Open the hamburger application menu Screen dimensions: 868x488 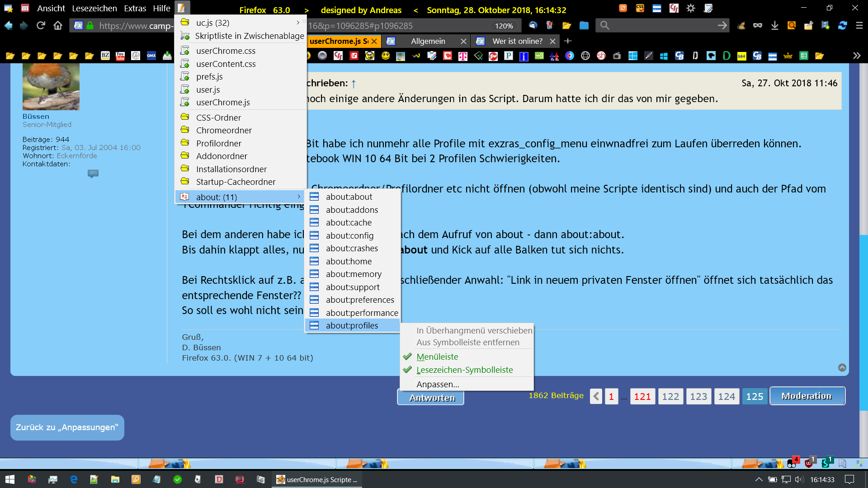(x=859, y=26)
